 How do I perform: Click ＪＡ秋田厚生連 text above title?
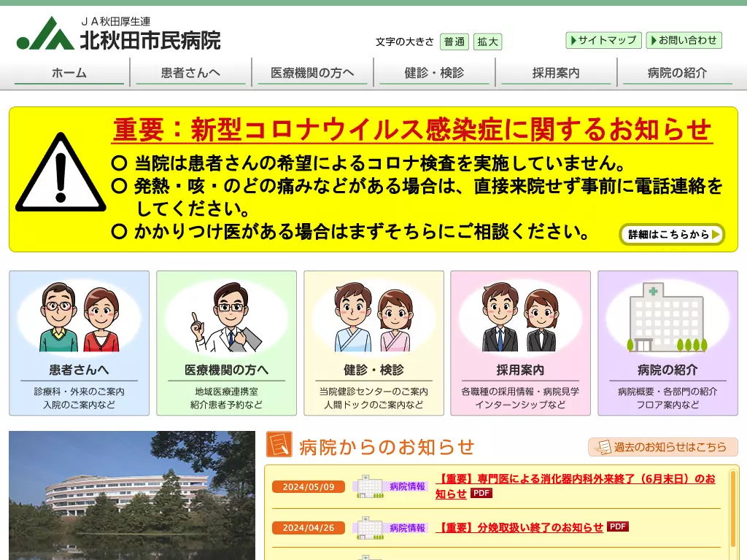[116, 21]
